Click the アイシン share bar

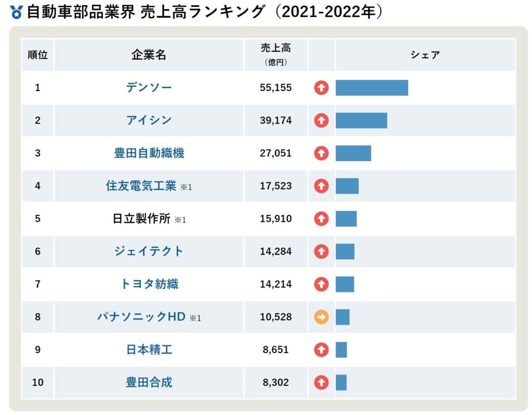361,121
